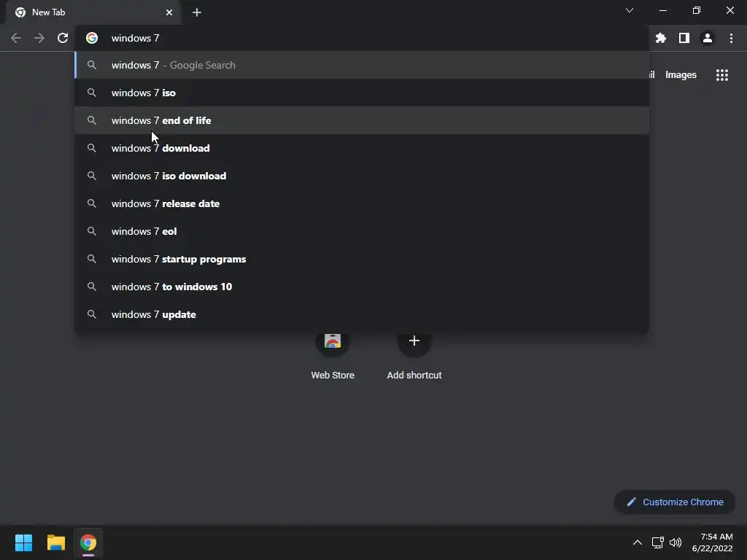Click the Add shortcut plus icon
This screenshot has height=560, width=747.
tap(414, 341)
